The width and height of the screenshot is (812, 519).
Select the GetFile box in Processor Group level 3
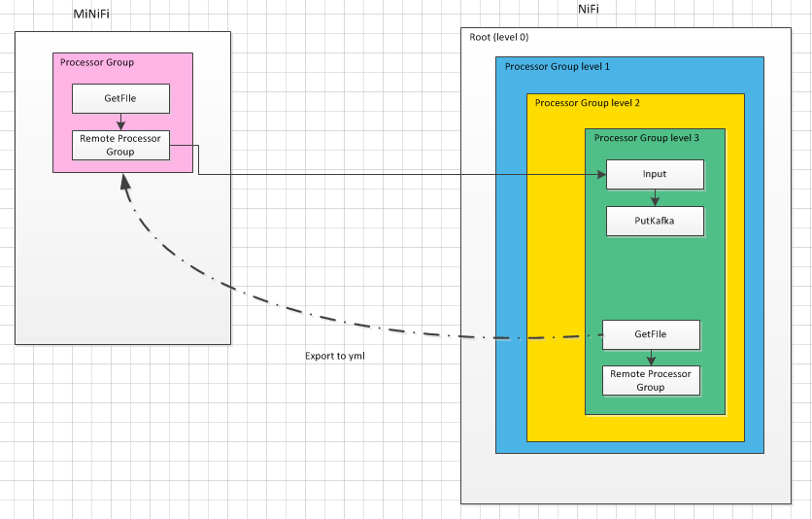pos(651,334)
